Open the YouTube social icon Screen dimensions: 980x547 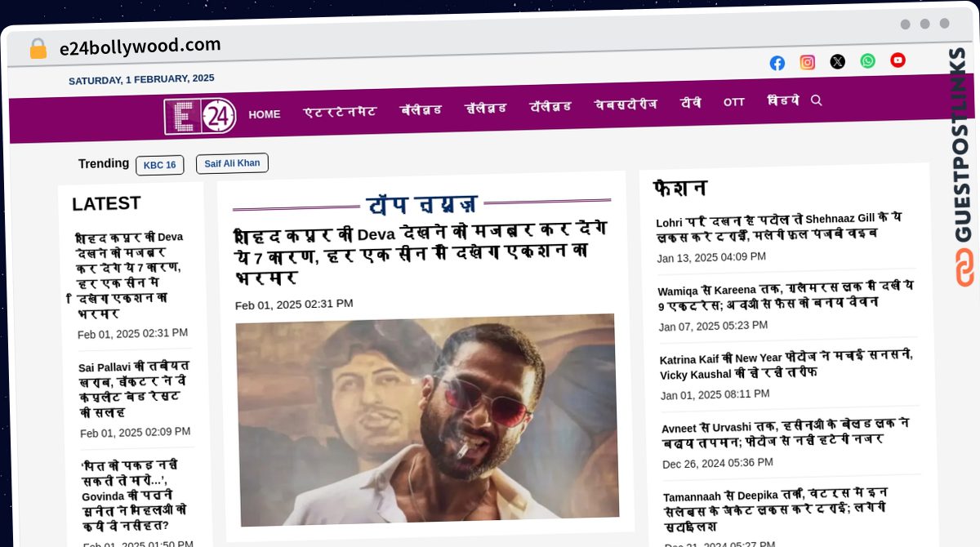898,60
